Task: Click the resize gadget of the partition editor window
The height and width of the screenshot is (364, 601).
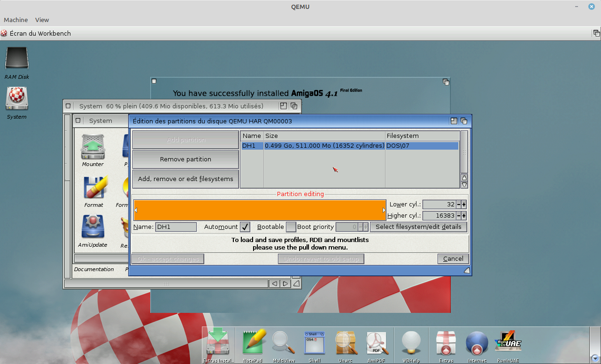Action: (467, 271)
